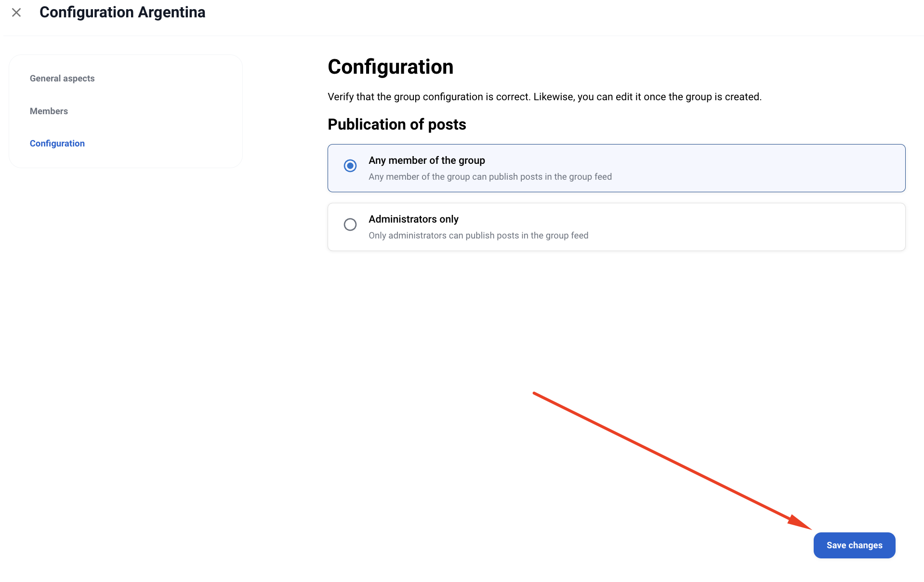Viewport: 924px width, 582px height.
Task: Click the 'Administrators only' option title
Action: [x=413, y=219]
